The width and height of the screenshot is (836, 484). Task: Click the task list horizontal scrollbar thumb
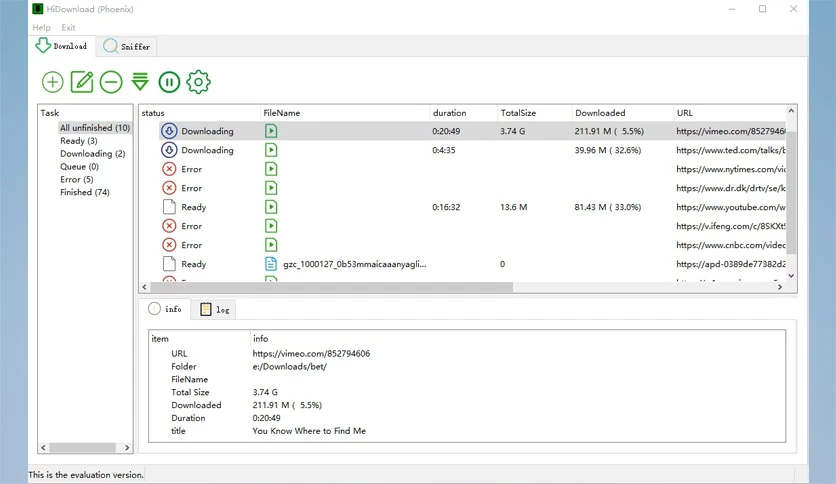332,287
